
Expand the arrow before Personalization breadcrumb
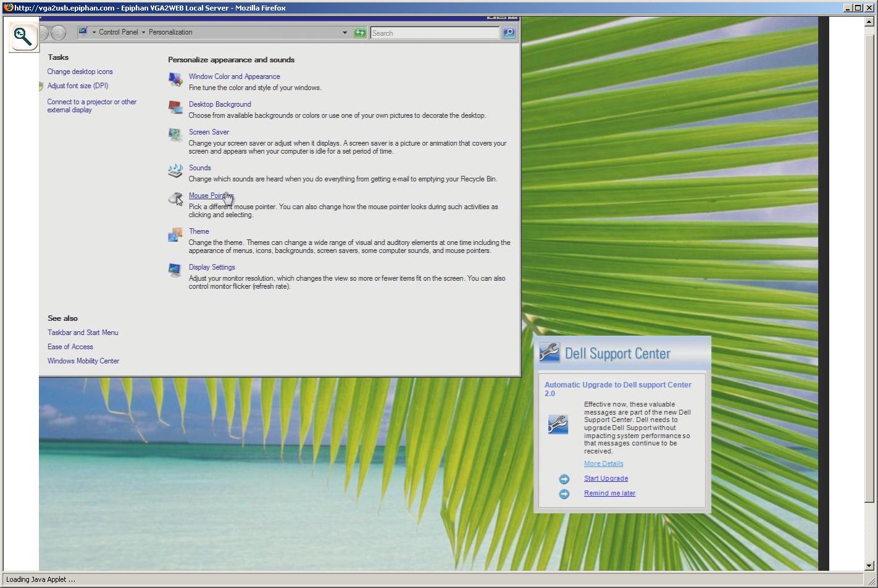click(143, 32)
